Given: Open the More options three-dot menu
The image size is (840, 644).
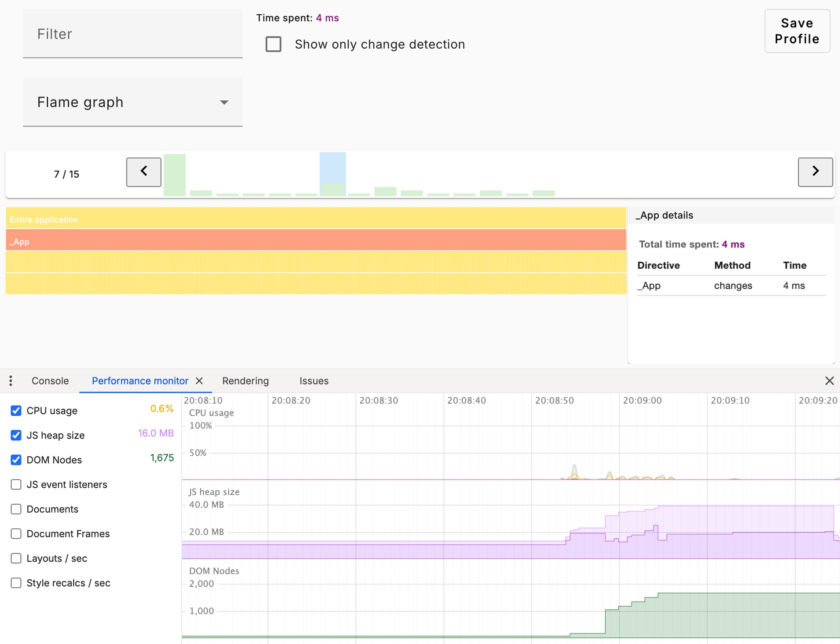Looking at the screenshot, I should 10,381.
